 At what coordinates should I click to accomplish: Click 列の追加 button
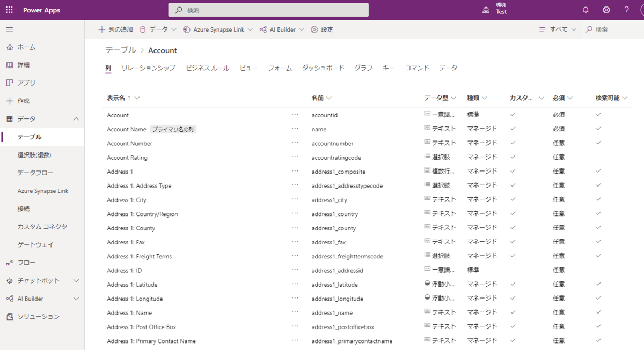pyautogui.click(x=115, y=29)
